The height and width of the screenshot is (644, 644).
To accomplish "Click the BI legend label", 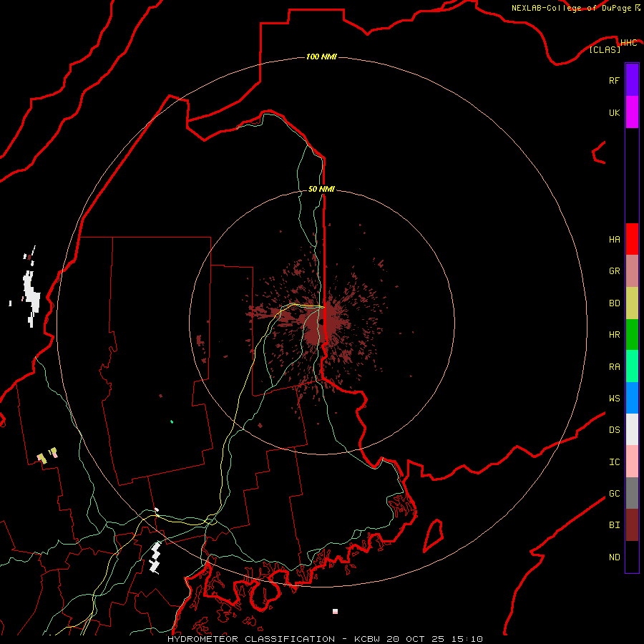I will click(614, 525).
